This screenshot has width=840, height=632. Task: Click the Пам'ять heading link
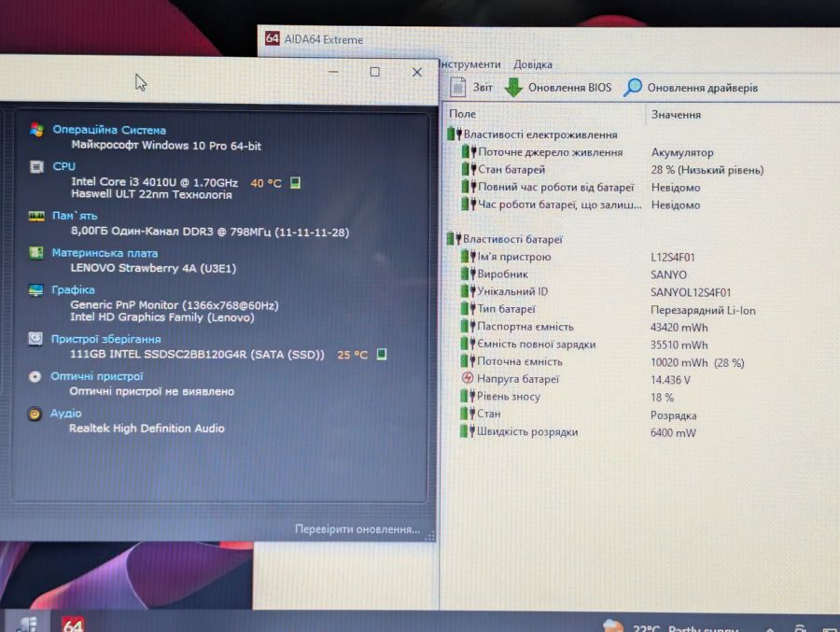pyautogui.click(x=75, y=216)
